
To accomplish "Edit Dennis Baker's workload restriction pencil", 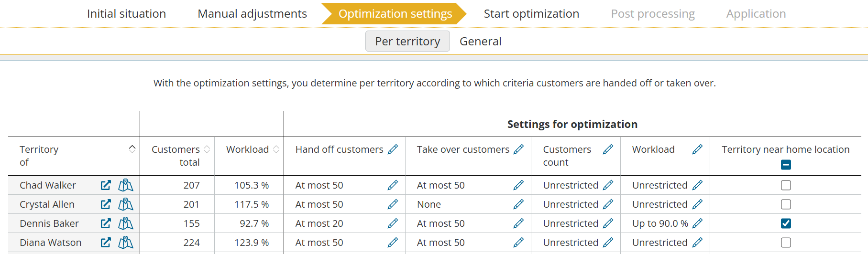I will 697,223.
